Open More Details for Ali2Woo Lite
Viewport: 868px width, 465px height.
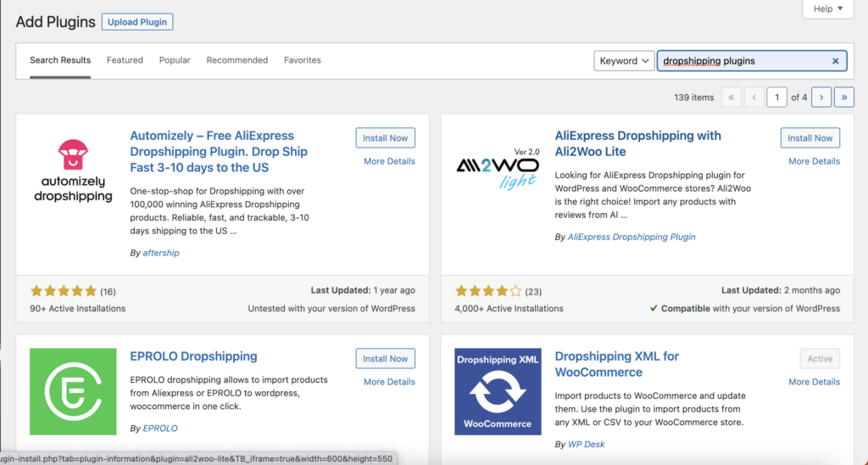point(814,161)
